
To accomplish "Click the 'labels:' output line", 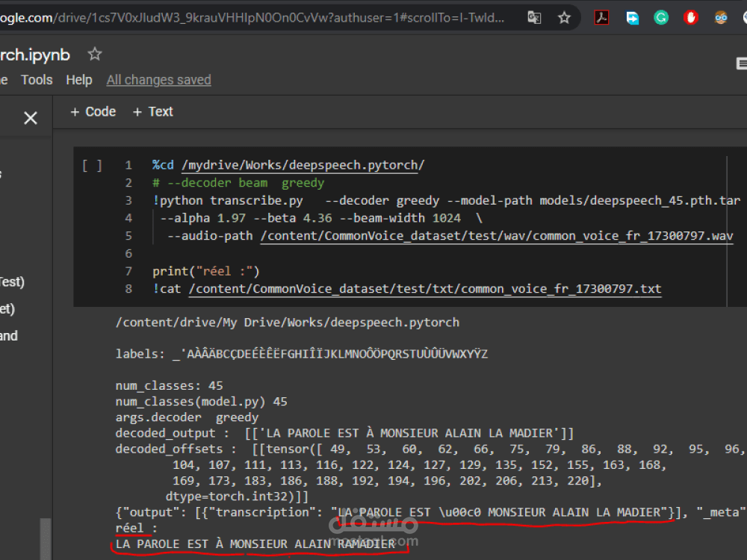I will point(302,354).
